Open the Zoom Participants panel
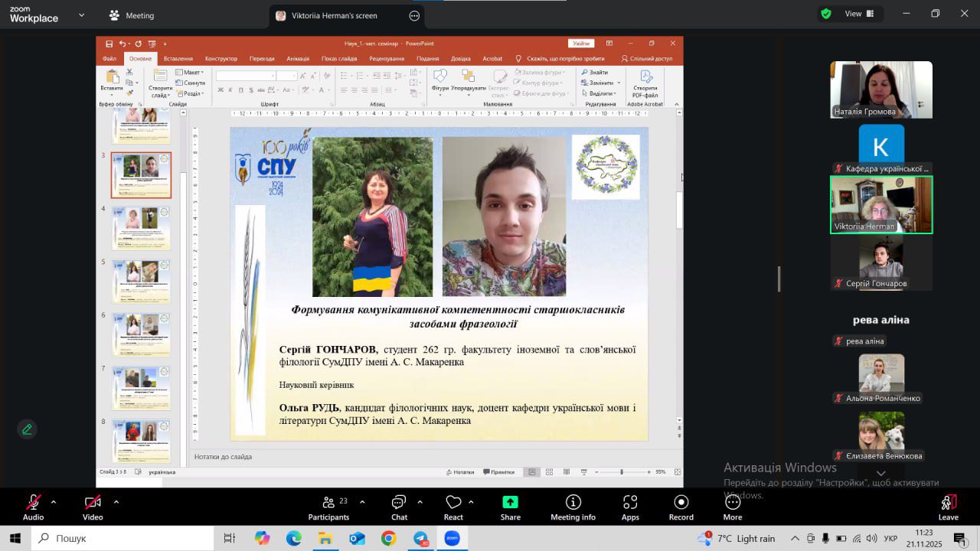This screenshot has width=980, height=551. pos(328,507)
